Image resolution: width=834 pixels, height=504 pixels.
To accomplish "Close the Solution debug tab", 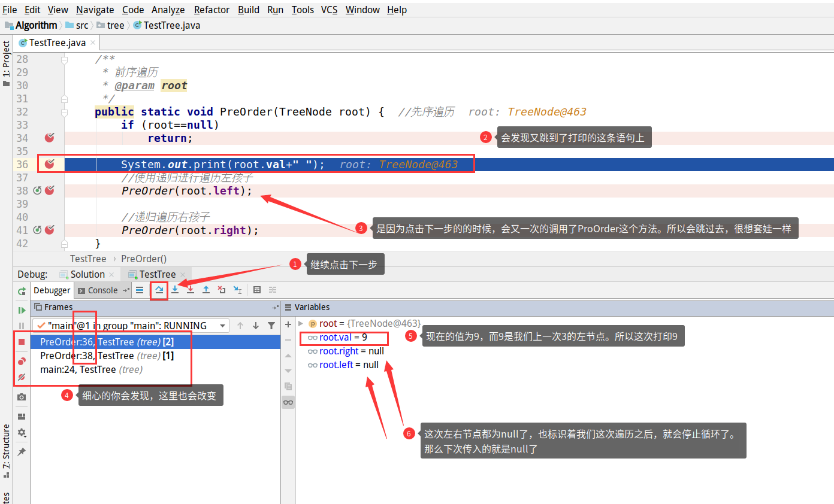I will (x=112, y=274).
